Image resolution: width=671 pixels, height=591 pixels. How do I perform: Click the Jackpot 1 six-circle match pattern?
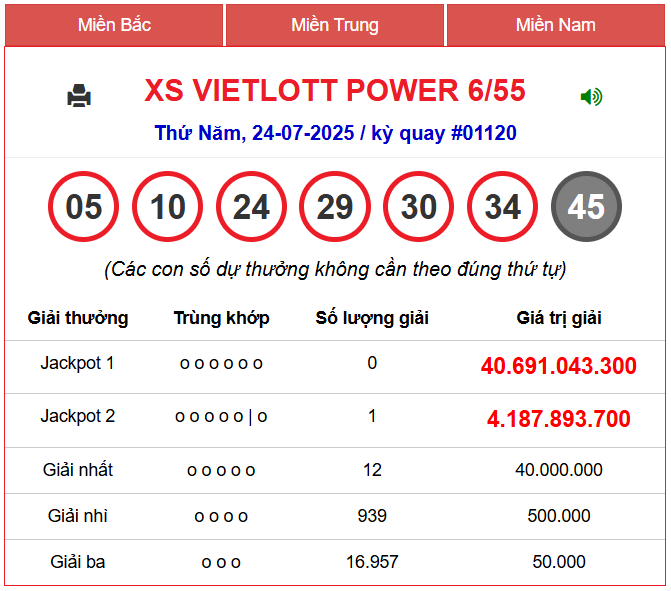221,364
